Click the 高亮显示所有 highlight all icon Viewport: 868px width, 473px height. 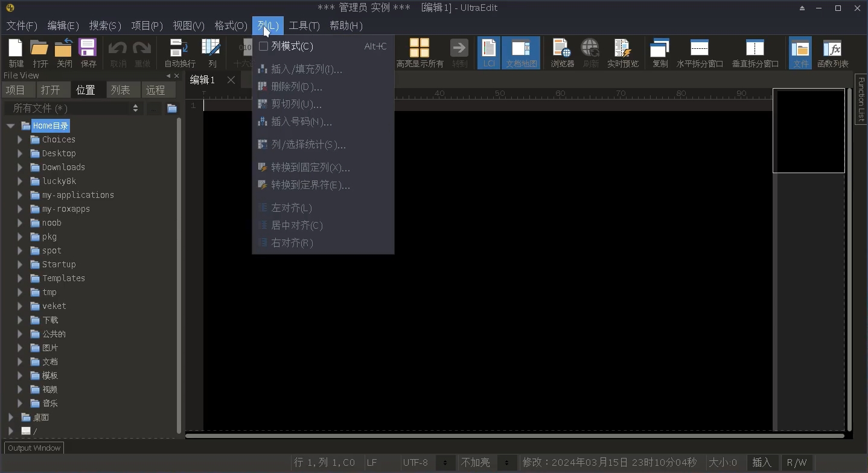pos(420,52)
